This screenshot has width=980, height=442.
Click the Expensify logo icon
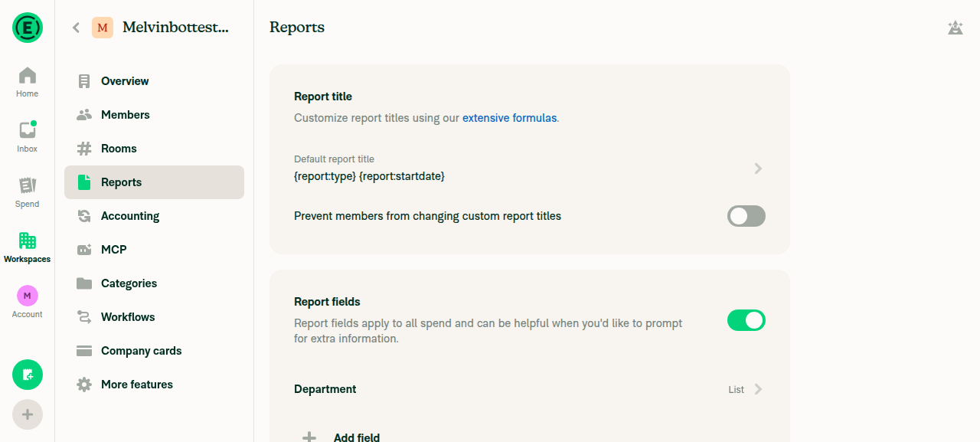[28, 28]
